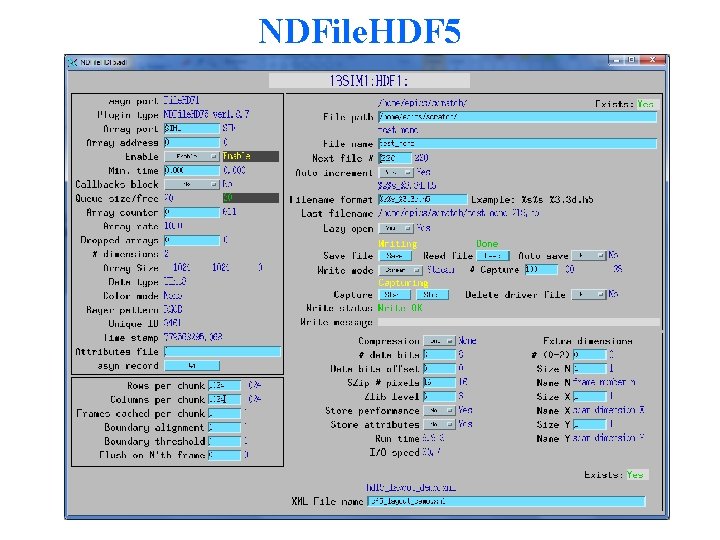Click the Filename format input field
Viewport: 720px width, 540px height.
point(422,199)
